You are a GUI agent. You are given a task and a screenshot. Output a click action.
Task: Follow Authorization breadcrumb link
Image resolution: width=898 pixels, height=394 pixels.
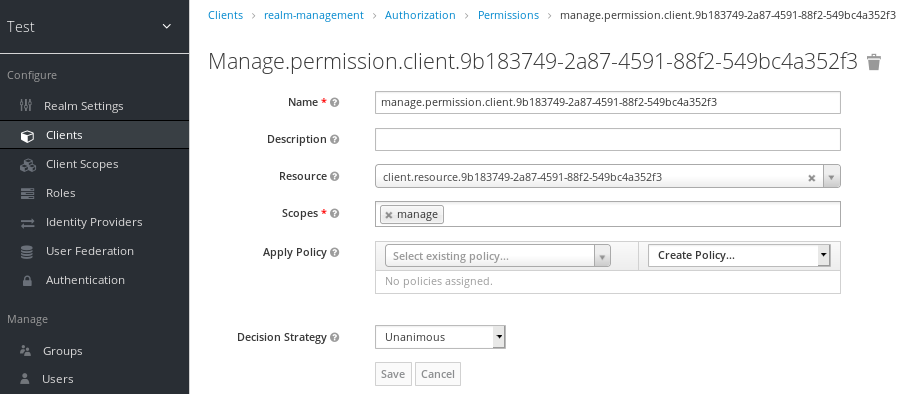pos(420,15)
